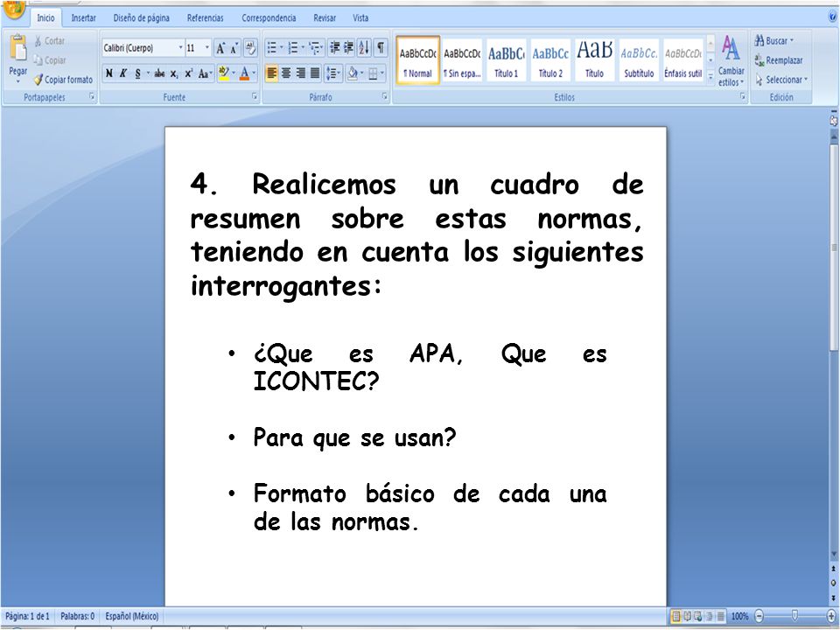Activate the Copiar formato brush
840x630 pixels.
[63, 80]
